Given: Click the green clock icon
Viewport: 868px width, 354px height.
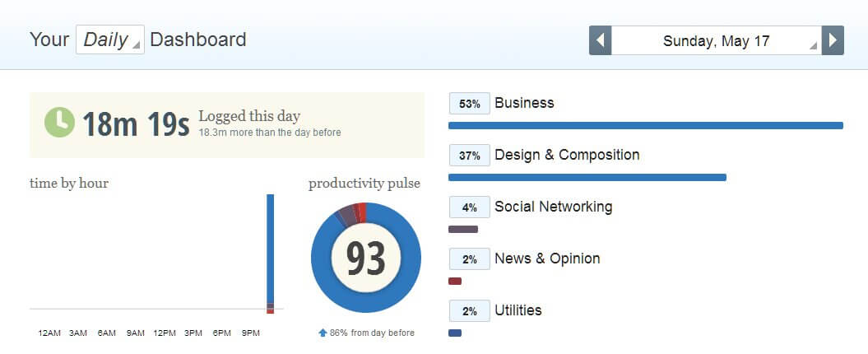Looking at the screenshot, I should click(59, 122).
